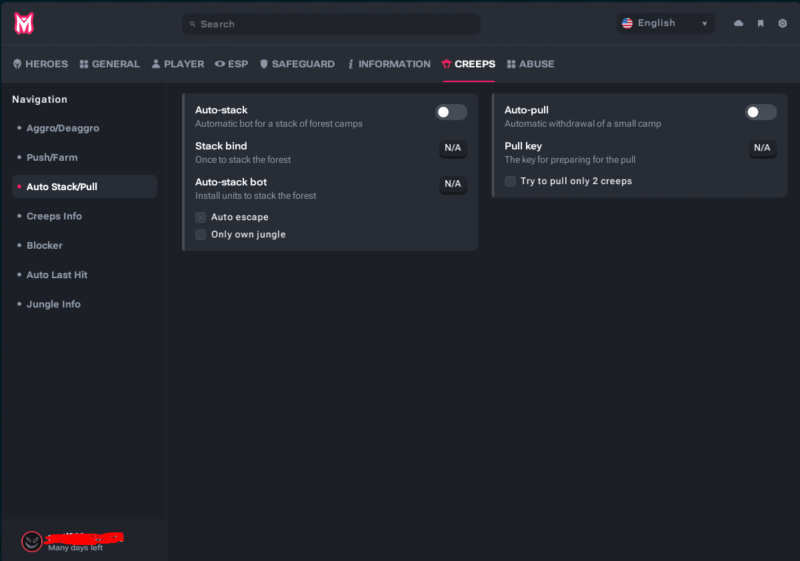
Task: Open the English language dropdown
Action: pyautogui.click(x=665, y=23)
